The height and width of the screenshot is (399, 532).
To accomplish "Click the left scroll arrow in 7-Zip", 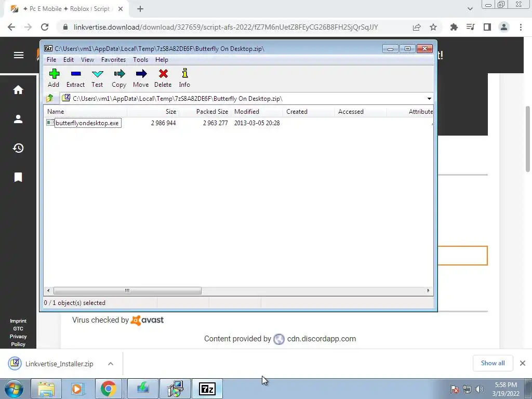I will (x=48, y=291).
